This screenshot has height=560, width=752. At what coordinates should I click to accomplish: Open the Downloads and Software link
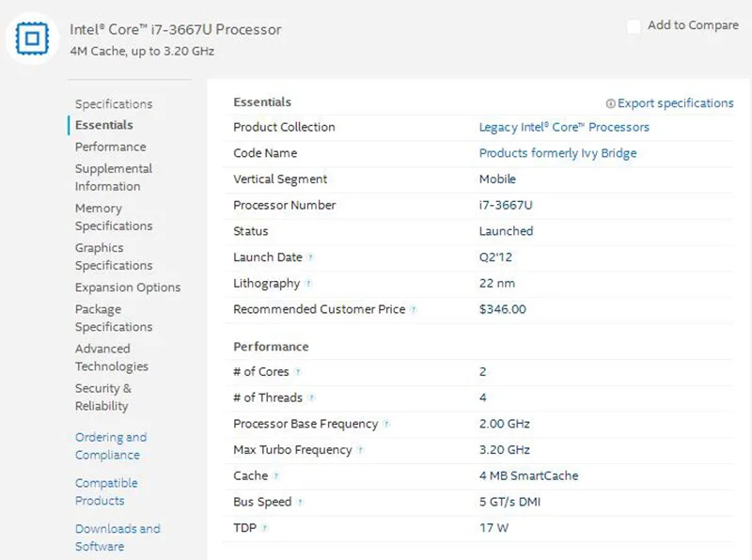[117, 537]
